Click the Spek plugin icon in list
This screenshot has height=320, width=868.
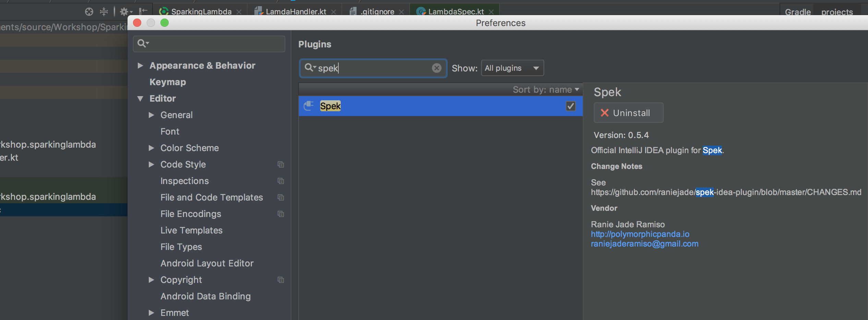point(309,106)
